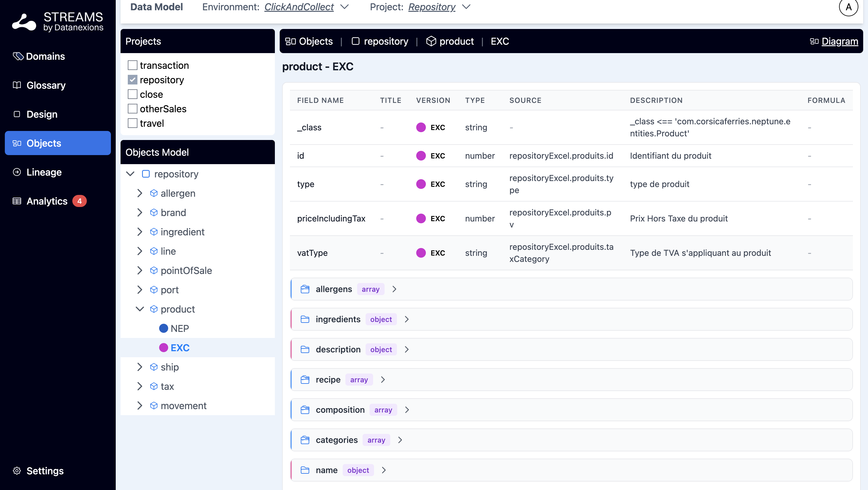The height and width of the screenshot is (490, 868).
Task: Click the allergens folder icon
Action: (305, 289)
